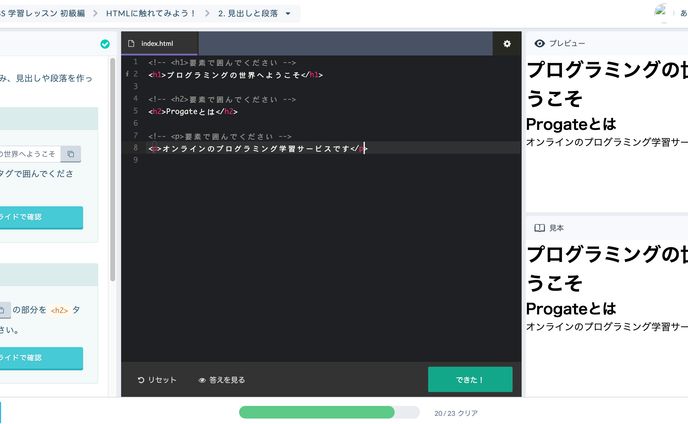688x424 pixels.
Task: Click the 答えを見る show answer button
Action: coord(222,380)
